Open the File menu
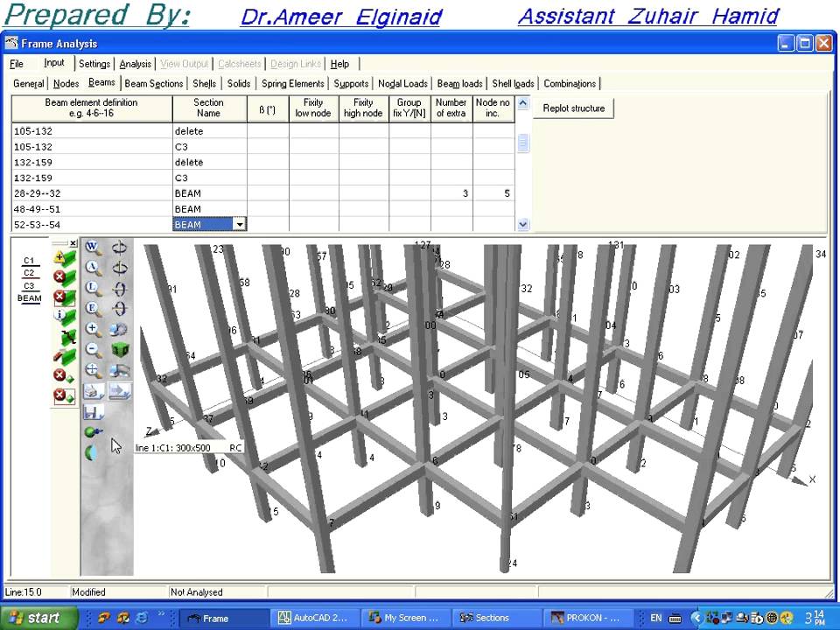Screen dimensions: 840x630 [17, 64]
